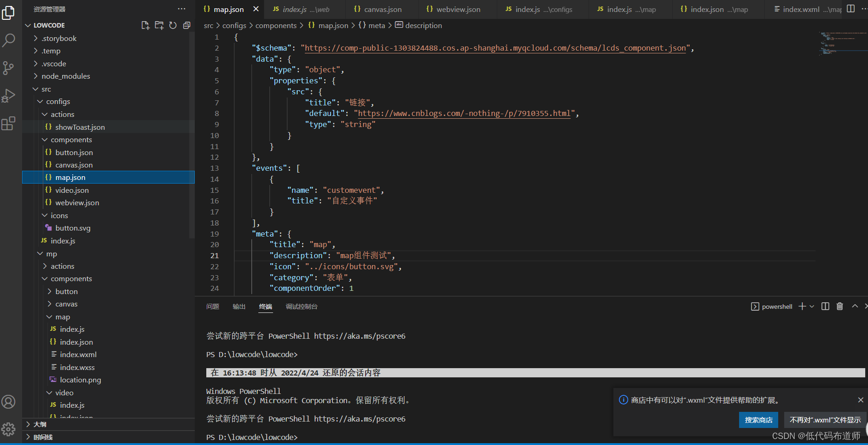
Task: Expand the node_modules folder
Action: [65, 76]
